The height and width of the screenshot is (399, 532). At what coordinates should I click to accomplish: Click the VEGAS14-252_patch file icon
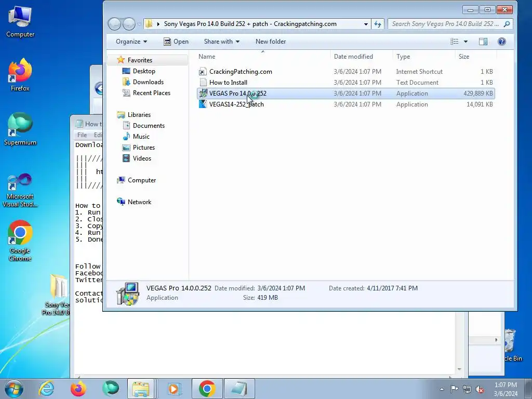point(203,104)
